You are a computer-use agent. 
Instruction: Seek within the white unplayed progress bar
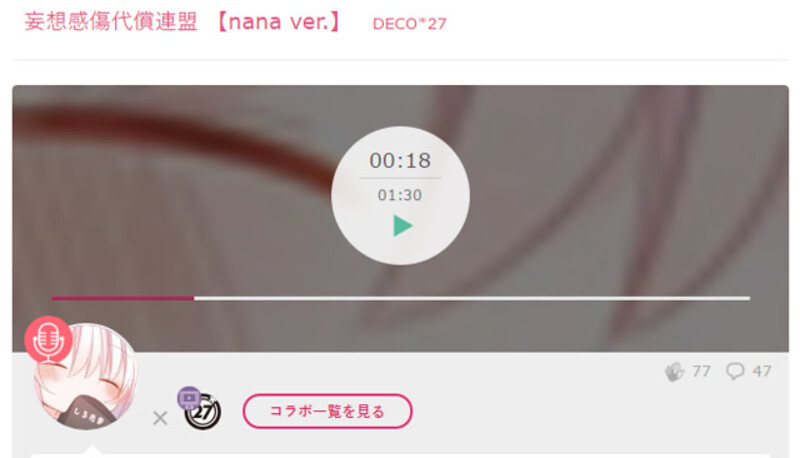(x=472, y=298)
